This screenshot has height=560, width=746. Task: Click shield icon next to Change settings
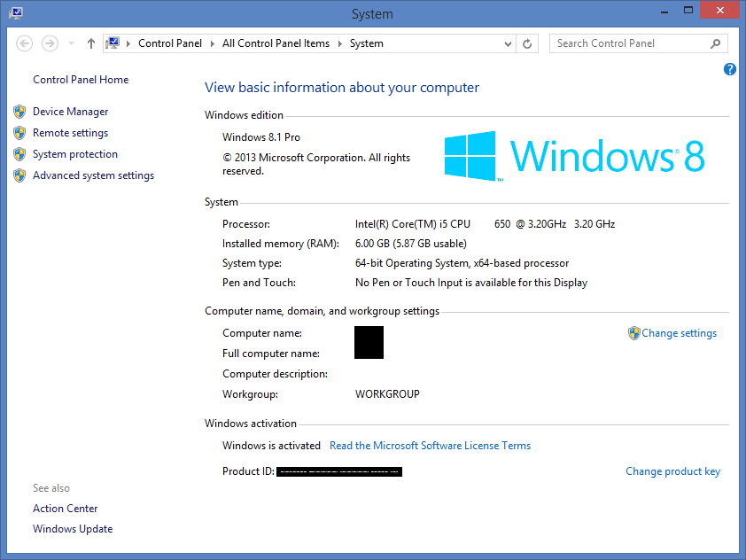point(633,333)
